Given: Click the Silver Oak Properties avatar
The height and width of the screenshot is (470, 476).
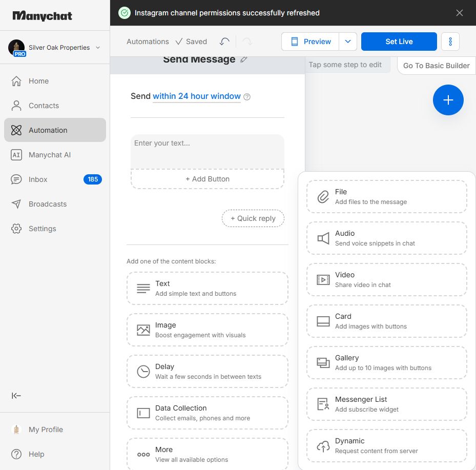Looking at the screenshot, I should click(x=16, y=48).
